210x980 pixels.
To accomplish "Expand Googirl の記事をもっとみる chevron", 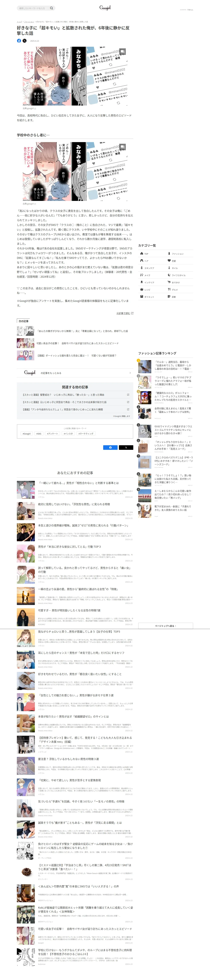I will click(130, 373).
